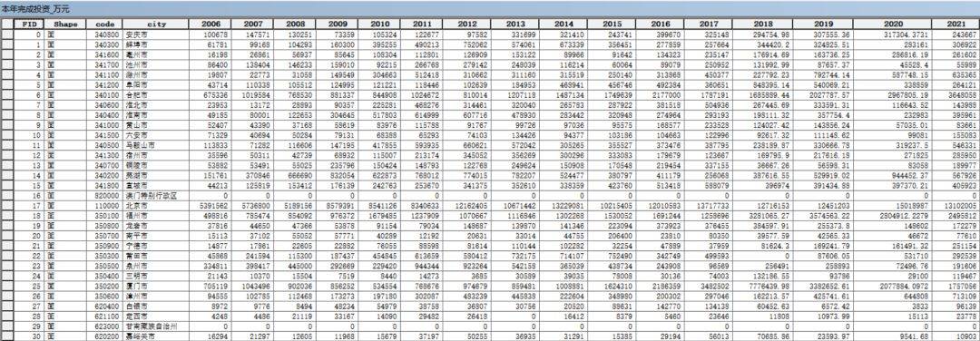The image size is (980, 341).
Task: Click the row selector box for FID 30
Action: [7, 336]
